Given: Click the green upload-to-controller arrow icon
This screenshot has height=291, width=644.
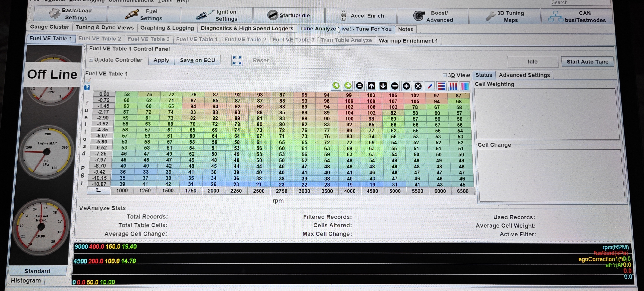Looking at the screenshot, I should coord(336,86).
